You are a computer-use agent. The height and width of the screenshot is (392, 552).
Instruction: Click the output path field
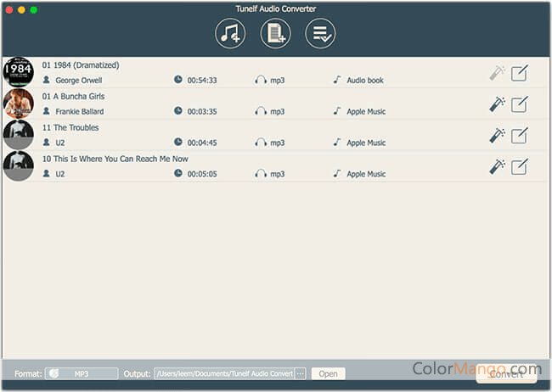(224, 373)
